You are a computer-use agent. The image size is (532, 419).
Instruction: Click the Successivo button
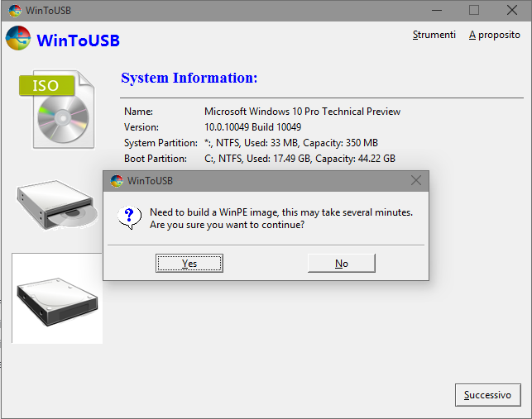tap(487, 395)
